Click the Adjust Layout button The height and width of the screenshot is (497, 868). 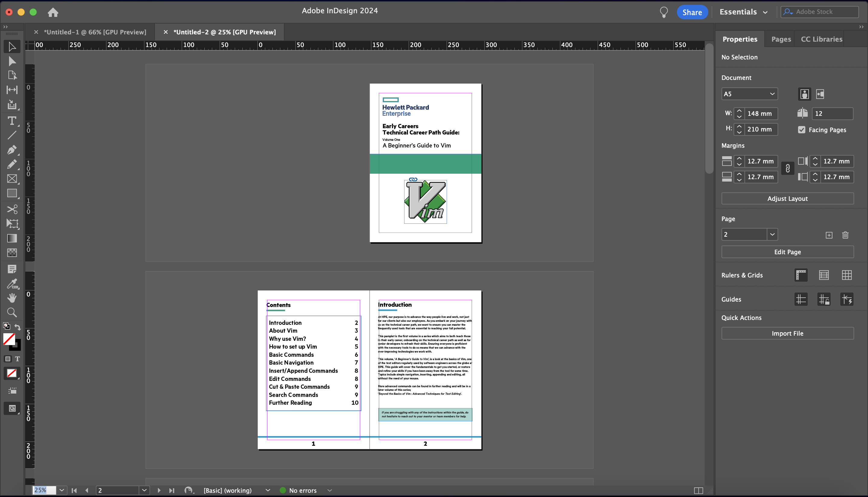tap(787, 199)
